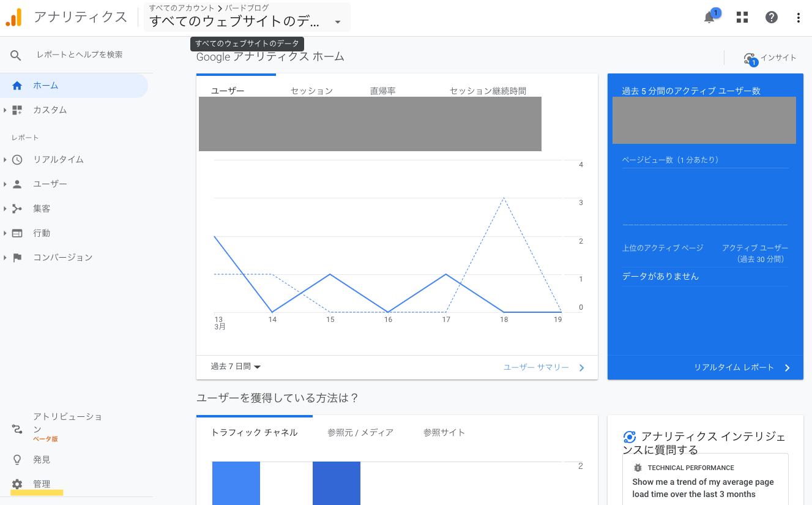
Task: Click the Google Analytics logo icon
Action: pyautogui.click(x=13, y=17)
